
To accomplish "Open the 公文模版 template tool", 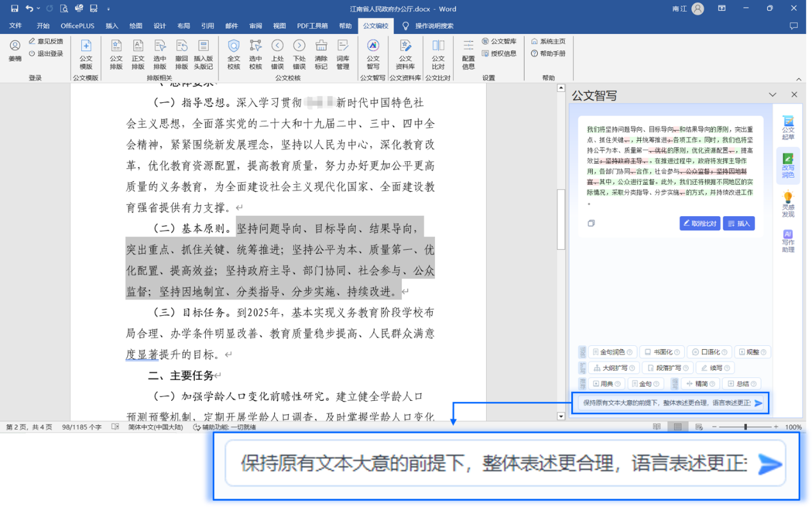I will point(86,54).
